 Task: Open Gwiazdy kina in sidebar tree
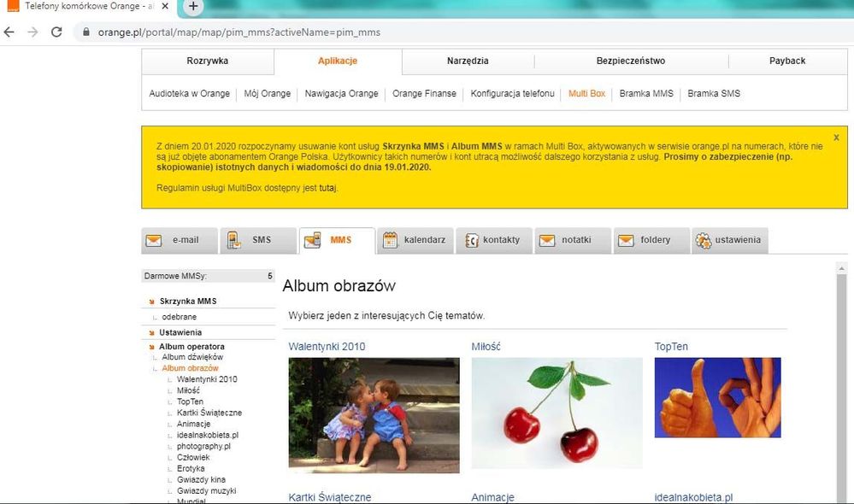[201, 479]
